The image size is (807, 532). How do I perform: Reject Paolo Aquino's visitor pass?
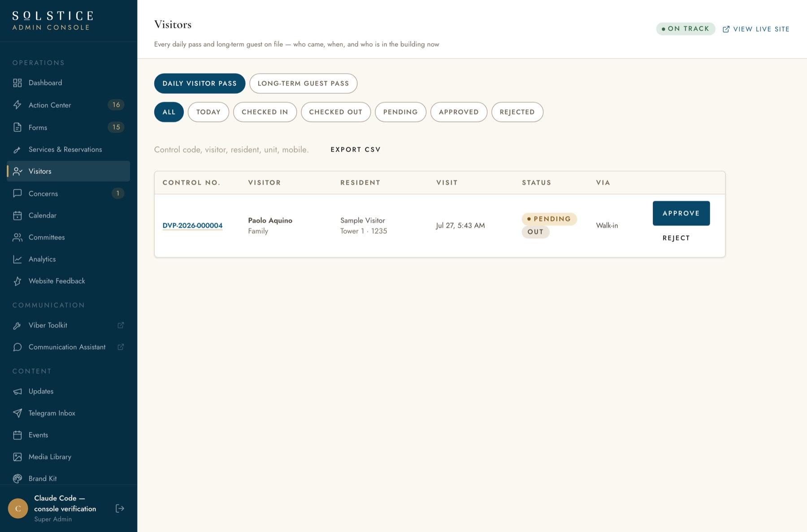tap(676, 238)
